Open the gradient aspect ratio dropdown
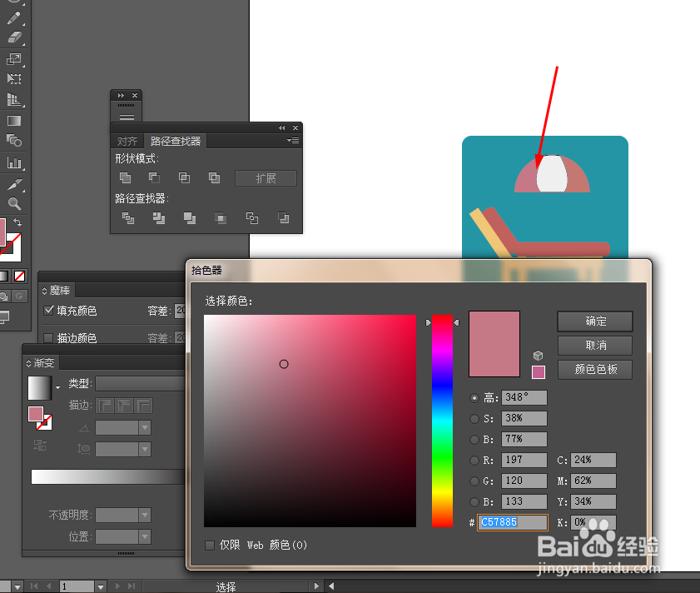 tap(145, 449)
